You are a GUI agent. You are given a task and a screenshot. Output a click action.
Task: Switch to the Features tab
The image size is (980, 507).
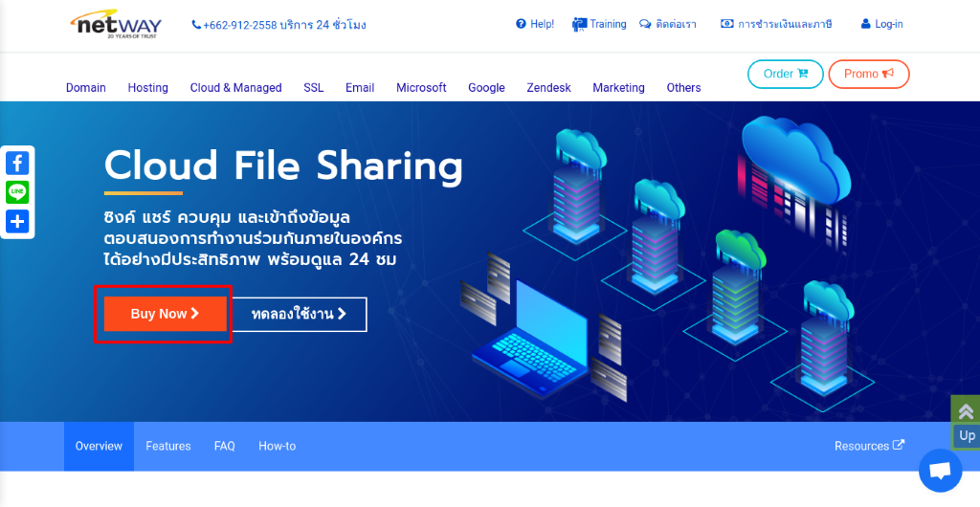pos(168,446)
